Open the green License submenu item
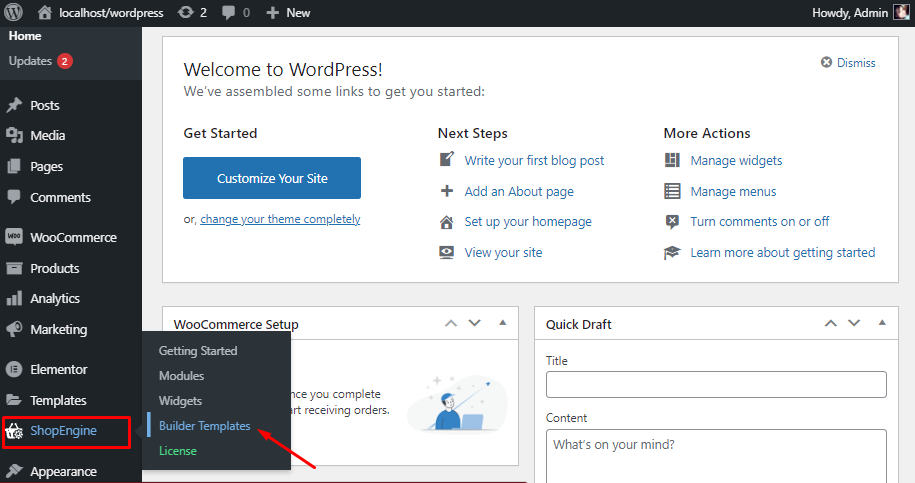The height and width of the screenshot is (483, 915). coord(177,451)
